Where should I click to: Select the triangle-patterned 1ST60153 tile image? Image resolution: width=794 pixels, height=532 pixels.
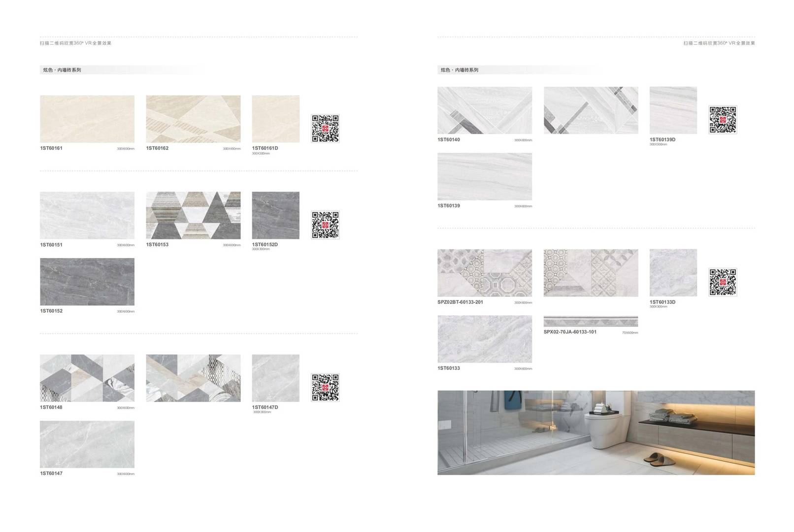point(193,215)
